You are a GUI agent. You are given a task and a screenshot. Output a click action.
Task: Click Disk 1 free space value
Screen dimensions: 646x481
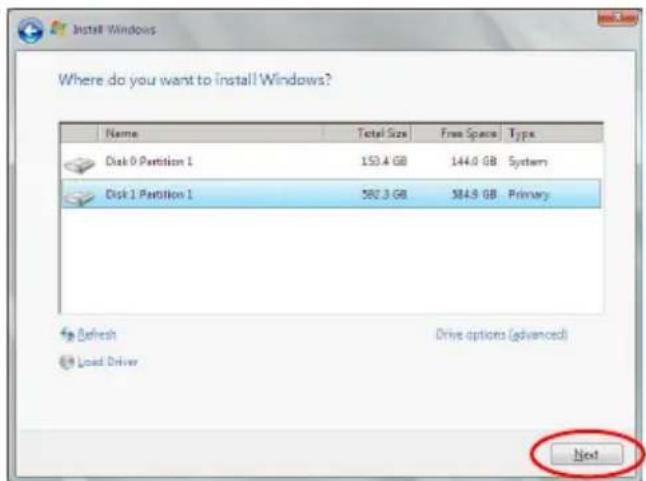click(474, 194)
